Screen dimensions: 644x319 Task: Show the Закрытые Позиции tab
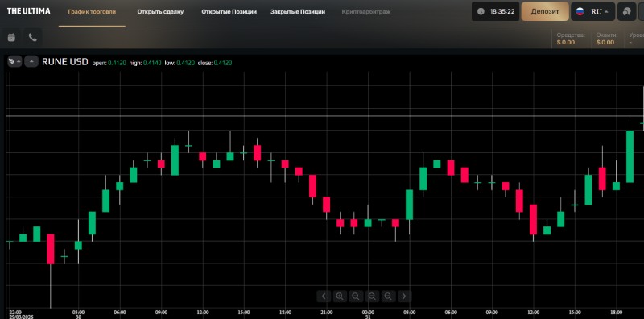click(298, 12)
